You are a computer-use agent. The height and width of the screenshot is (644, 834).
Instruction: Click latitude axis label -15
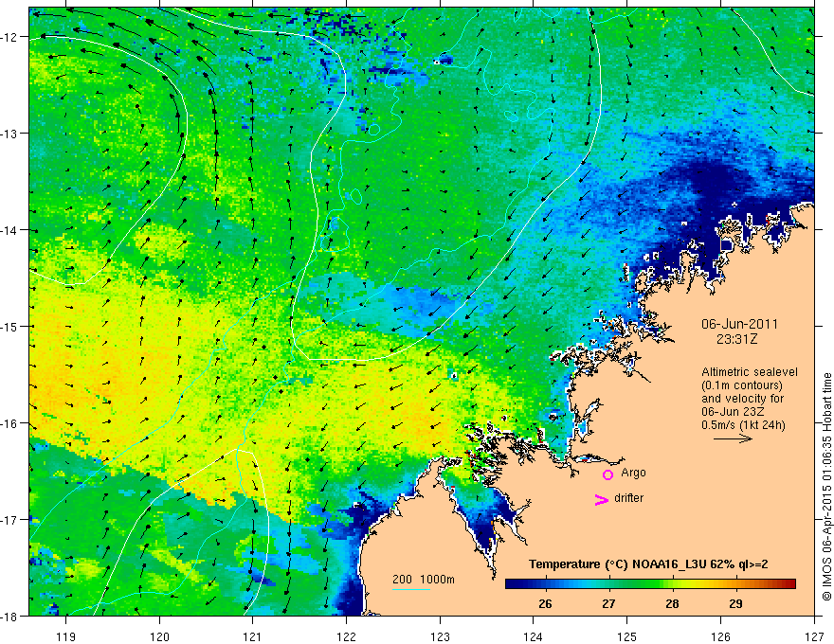coord(9,326)
